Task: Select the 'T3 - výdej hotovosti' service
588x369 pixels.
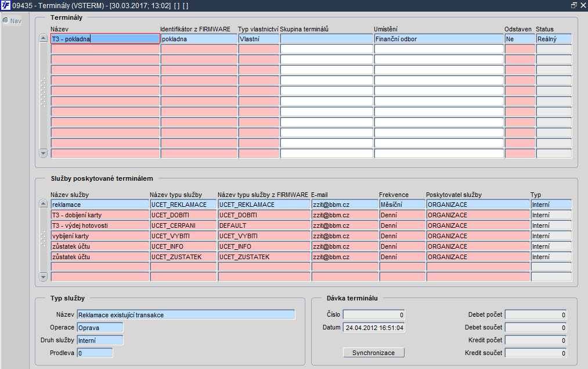Action: (x=100, y=225)
